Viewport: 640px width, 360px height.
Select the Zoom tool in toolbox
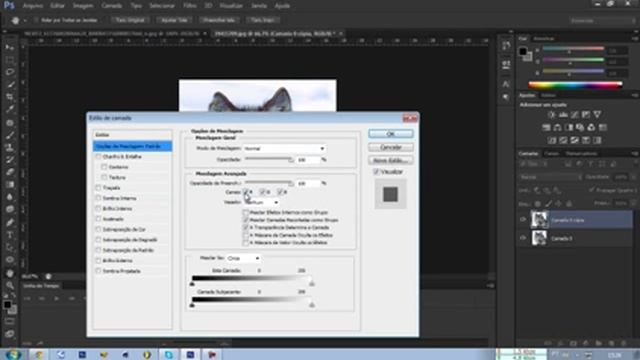click(x=10, y=285)
